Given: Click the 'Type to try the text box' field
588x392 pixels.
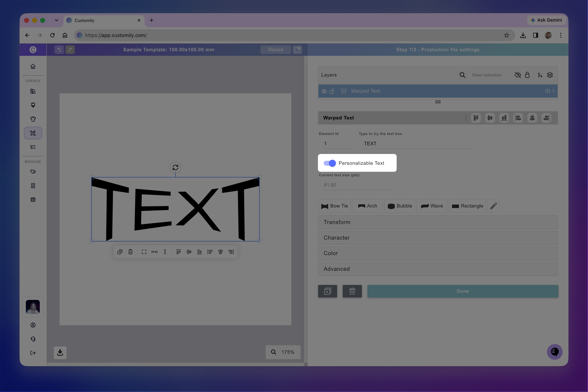Looking at the screenshot, I should (418, 144).
